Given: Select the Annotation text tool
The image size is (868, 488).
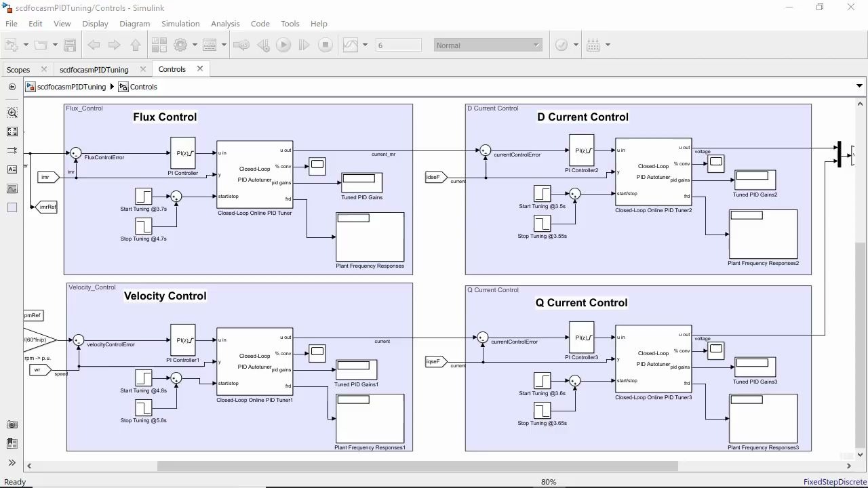Looking at the screenshot, I should pos(12,169).
